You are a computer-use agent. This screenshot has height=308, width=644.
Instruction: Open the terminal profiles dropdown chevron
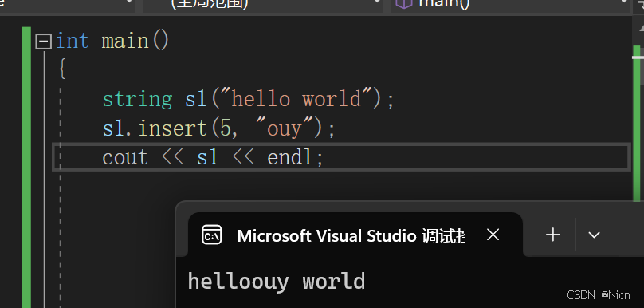[x=594, y=235]
